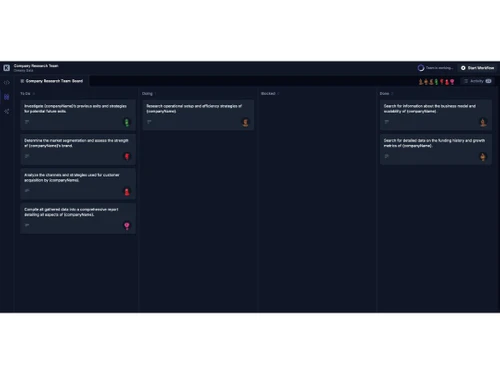The height and width of the screenshot is (375, 500).
Task: Open the Determine the market segmentation task card
Action: (x=78, y=149)
